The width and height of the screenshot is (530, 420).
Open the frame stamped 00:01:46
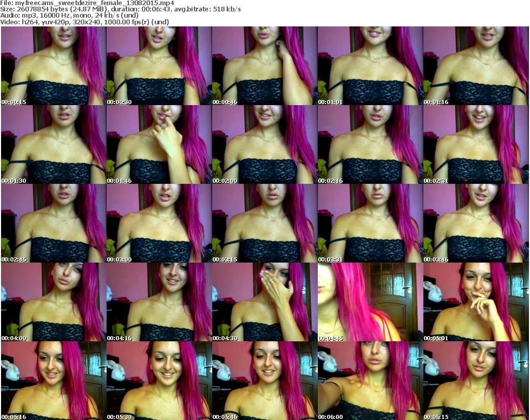pyautogui.click(x=159, y=144)
